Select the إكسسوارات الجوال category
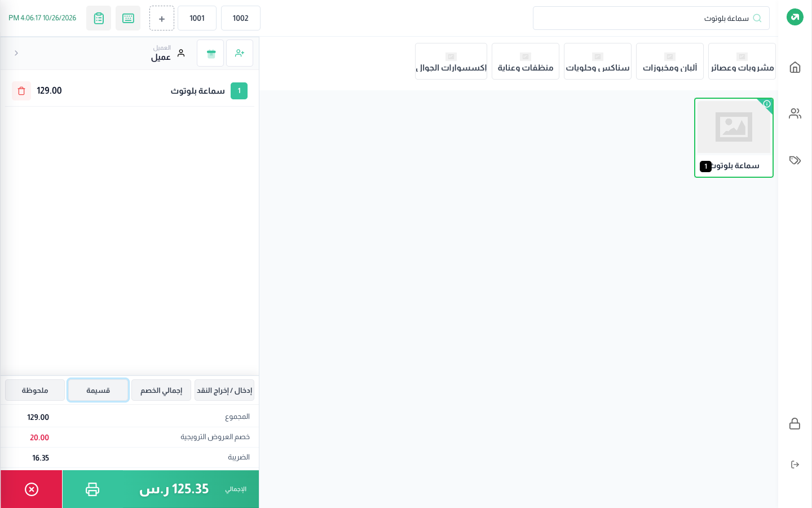 (451, 62)
